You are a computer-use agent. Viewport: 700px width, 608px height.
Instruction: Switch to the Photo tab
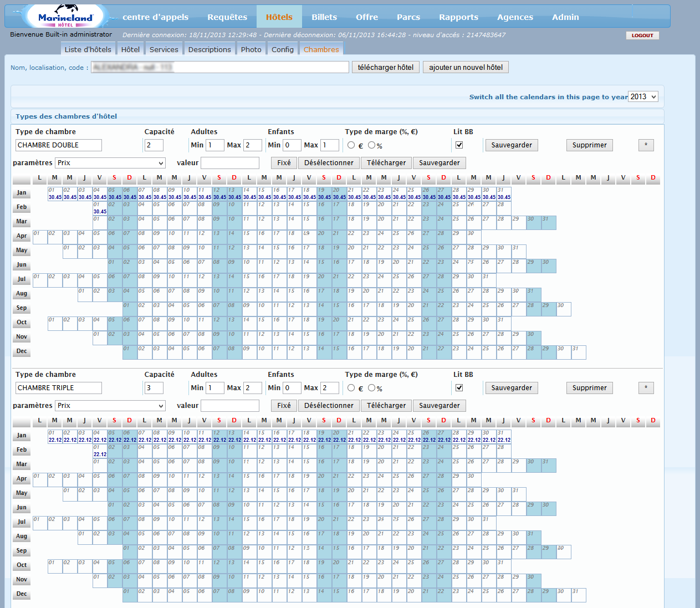point(251,49)
